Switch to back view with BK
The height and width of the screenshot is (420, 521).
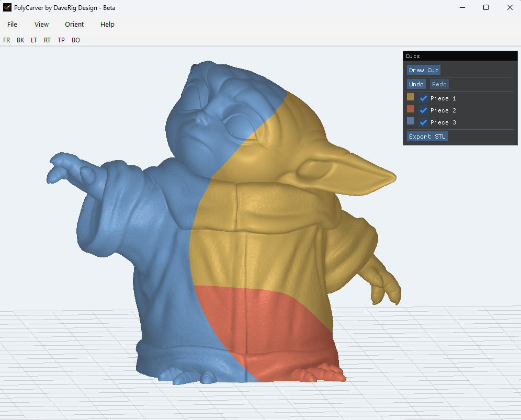(x=20, y=40)
